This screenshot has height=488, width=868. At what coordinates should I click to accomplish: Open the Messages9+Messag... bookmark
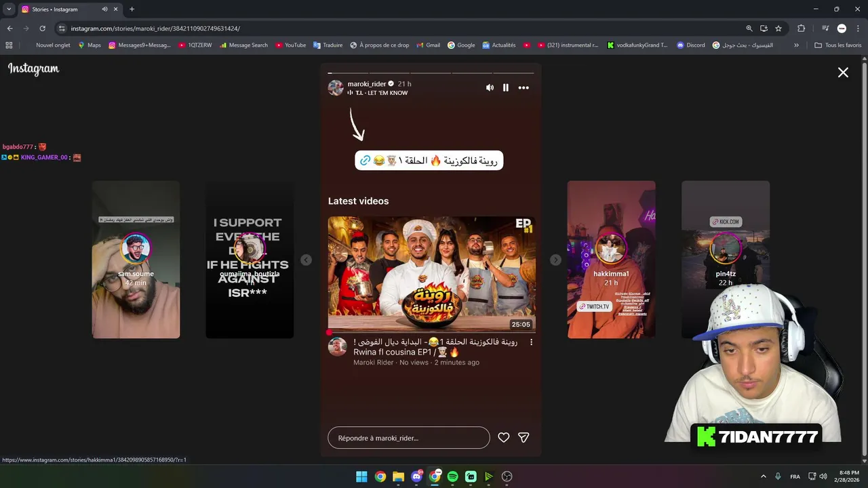click(x=140, y=45)
